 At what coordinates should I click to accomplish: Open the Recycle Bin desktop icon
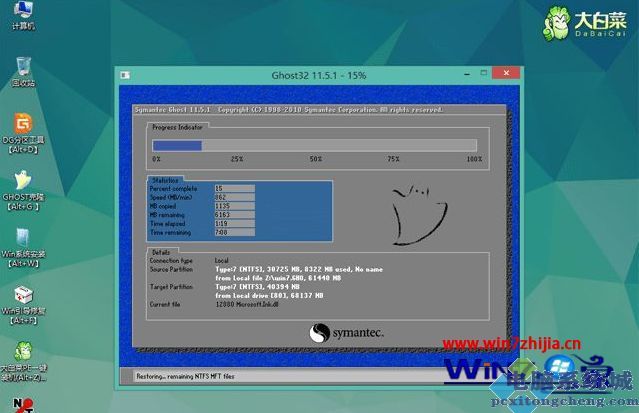23,72
